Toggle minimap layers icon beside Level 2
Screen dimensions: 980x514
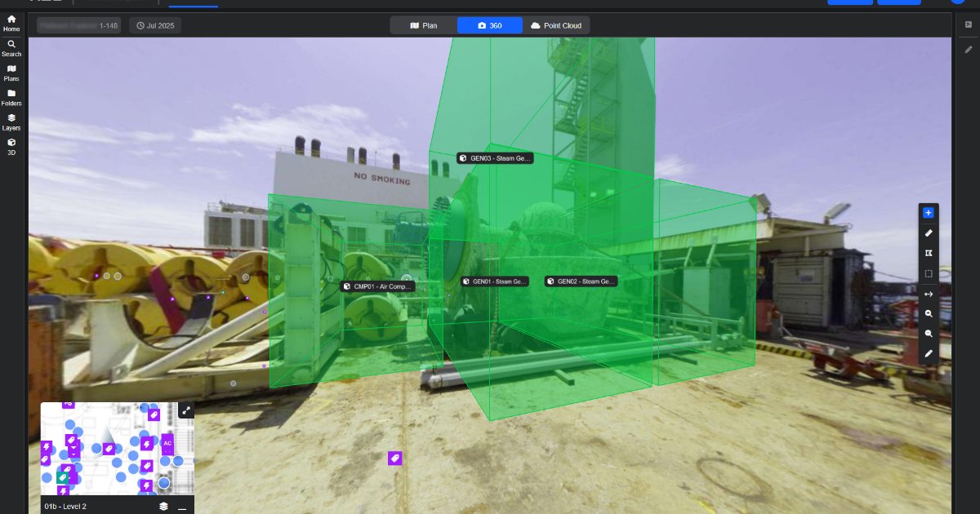click(x=163, y=507)
